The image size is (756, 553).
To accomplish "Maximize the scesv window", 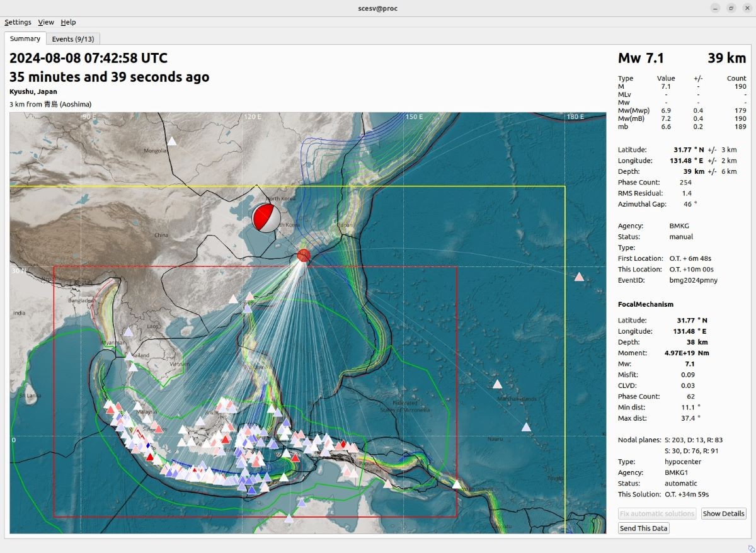I will click(731, 8).
